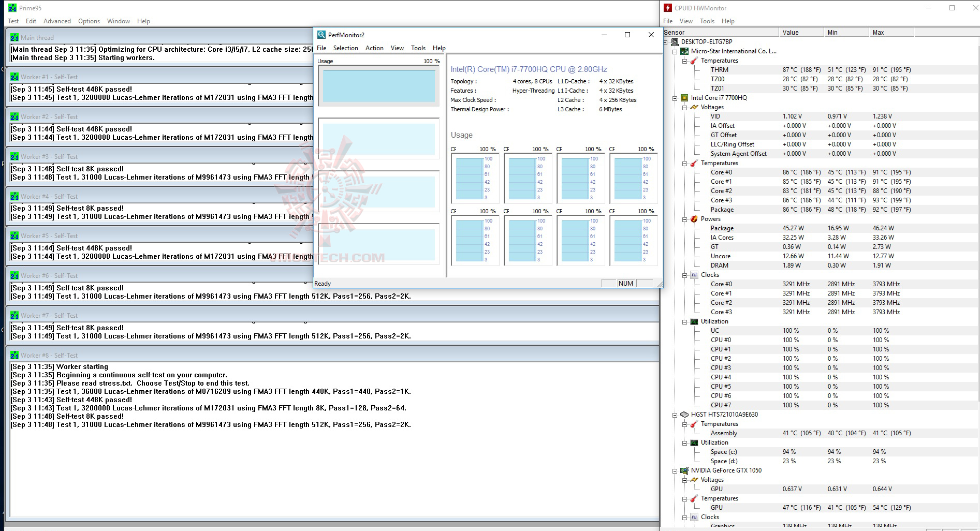
Task: Collapse the NVIDIA GeForce GTX 1050 node
Action: pyautogui.click(x=675, y=470)
